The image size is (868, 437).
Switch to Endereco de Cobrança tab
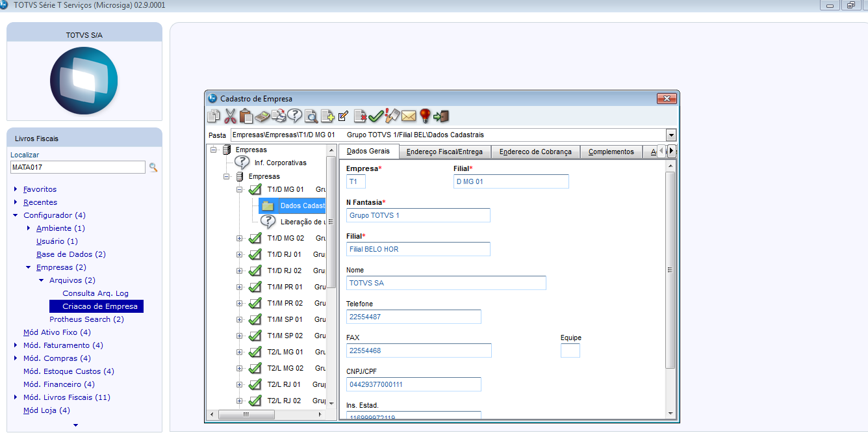(x=535, y=152)
